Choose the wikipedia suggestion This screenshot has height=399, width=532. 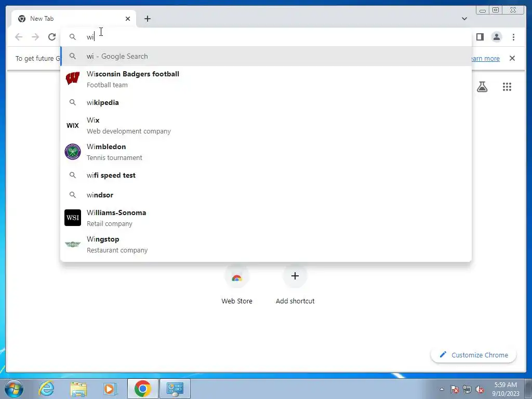[266, 102]
